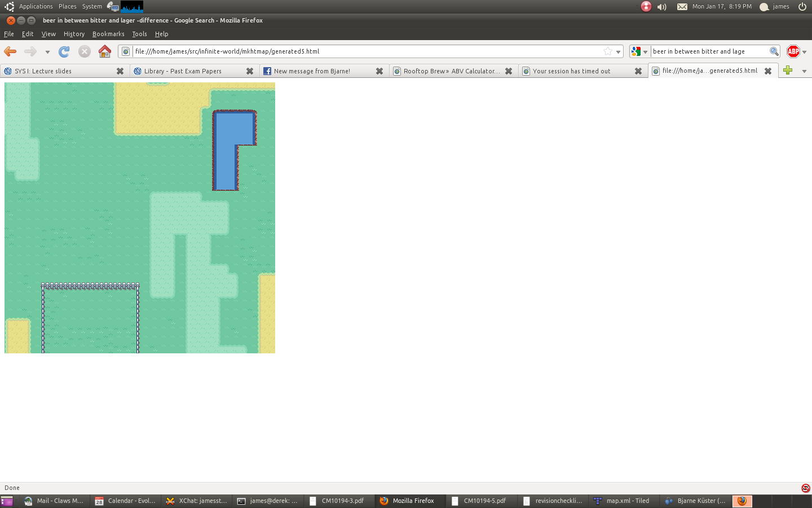Open the back/forward history dropdown
The image size is (812, 508).
coord(47,52)
